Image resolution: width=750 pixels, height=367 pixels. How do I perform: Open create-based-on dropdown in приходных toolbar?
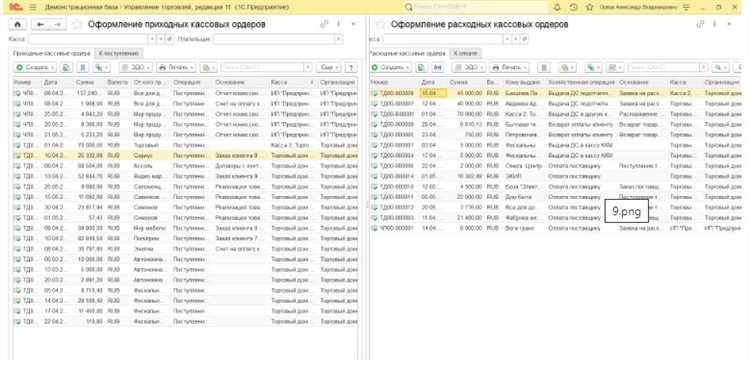click(x=101, y=67)
